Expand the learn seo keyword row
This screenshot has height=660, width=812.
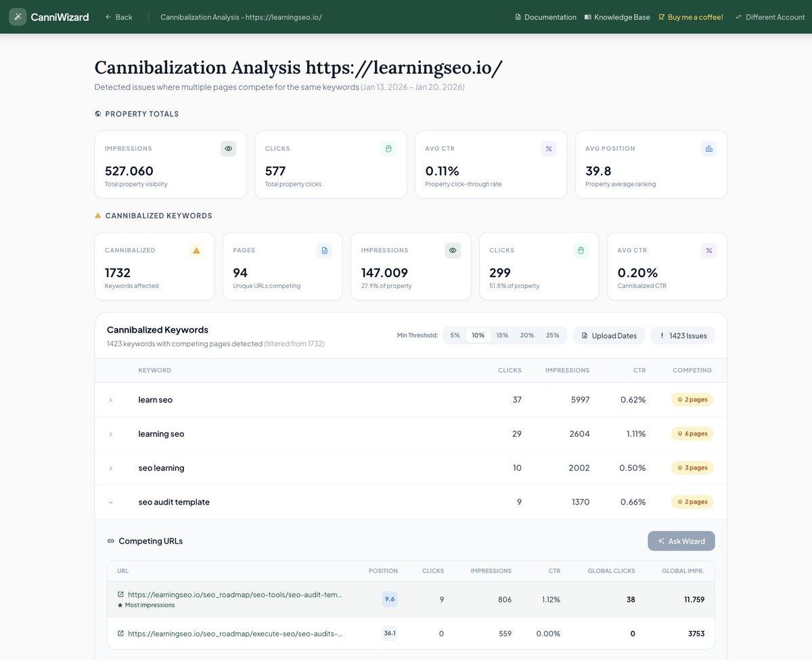(110, 400)
